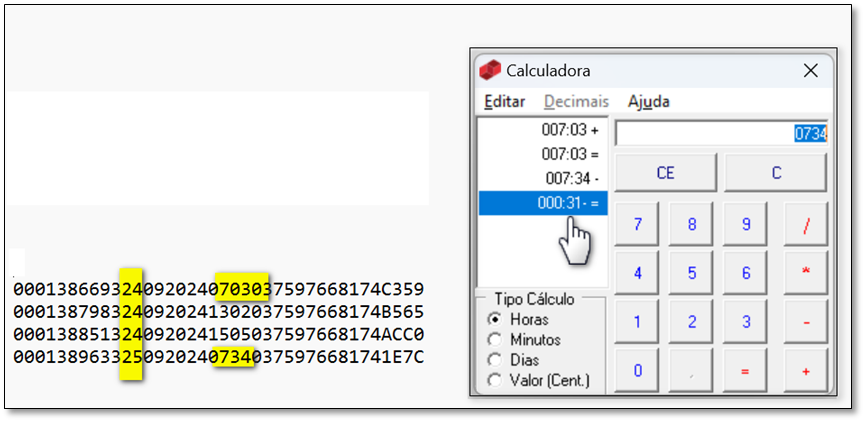Image resolution: width=865 pixels, height=422 pixels.
Task: Click text line ending in 74ACC0
Action: [x=219, y=335]
